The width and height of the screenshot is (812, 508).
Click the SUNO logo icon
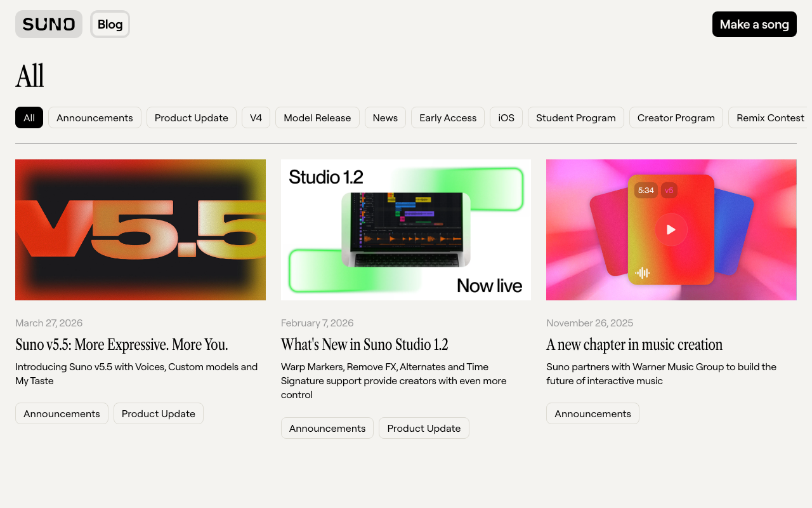point(48,23)
